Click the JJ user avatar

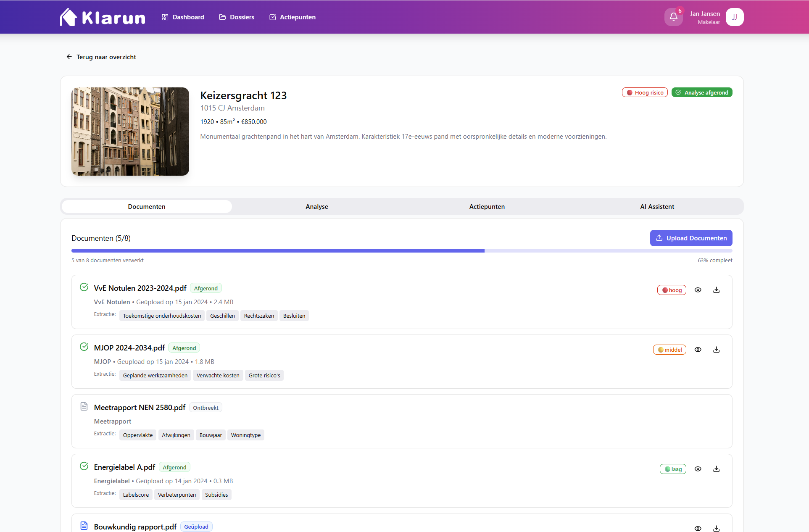tap(735, 17)
